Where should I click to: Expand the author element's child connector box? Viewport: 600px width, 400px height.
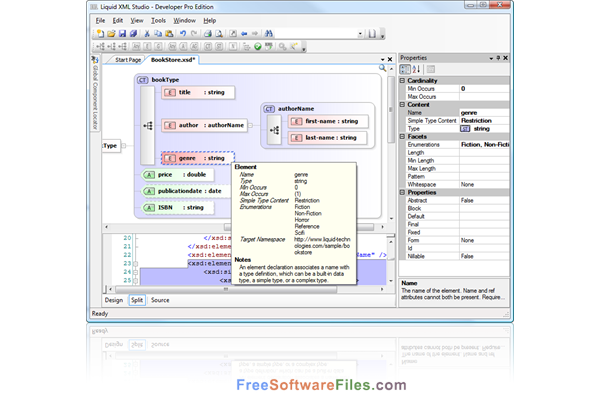coord(250,125)
